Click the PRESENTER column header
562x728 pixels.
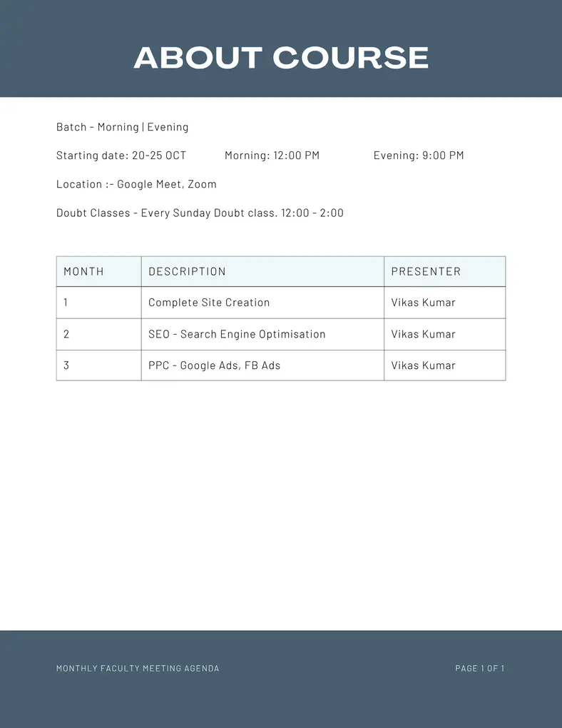tap(426, 272)
